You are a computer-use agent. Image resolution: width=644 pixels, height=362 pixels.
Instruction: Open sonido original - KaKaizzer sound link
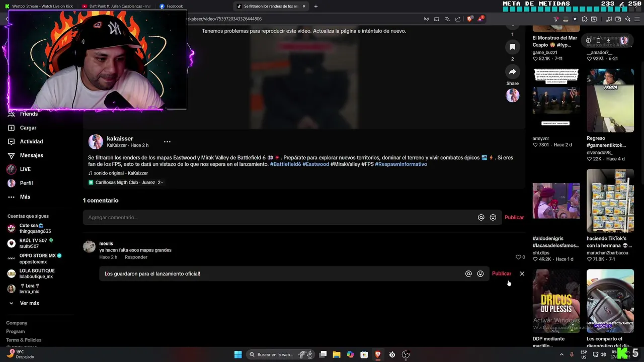click(x=118, y=173)
